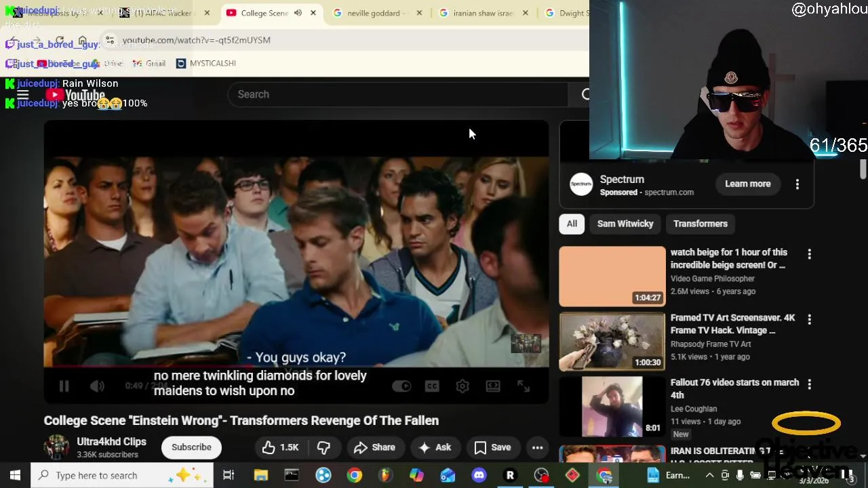Switch to the College Scene browser tab
Image resolution: width=868 pixels, height=488 pixels.
point(264,13)
